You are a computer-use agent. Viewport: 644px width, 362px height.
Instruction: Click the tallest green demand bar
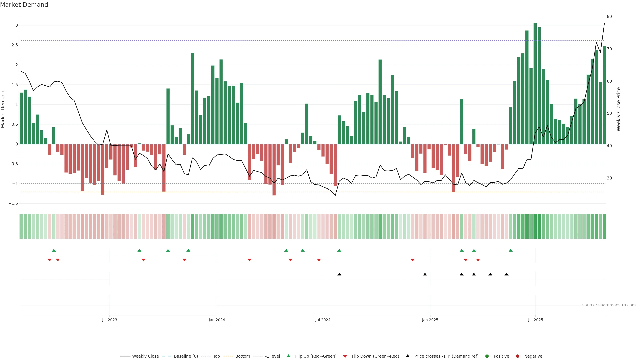pos(535,82)
